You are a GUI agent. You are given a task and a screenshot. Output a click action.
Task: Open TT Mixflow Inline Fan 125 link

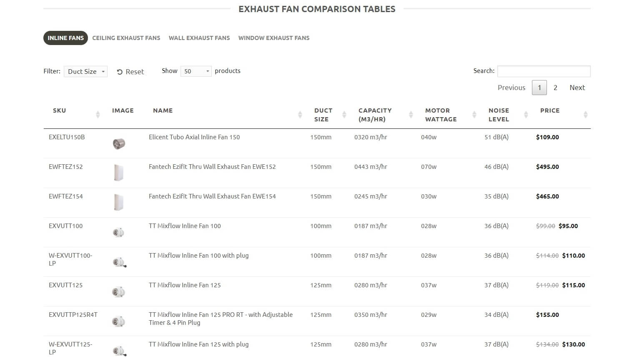pyautogui.click(x=185, y=285)
